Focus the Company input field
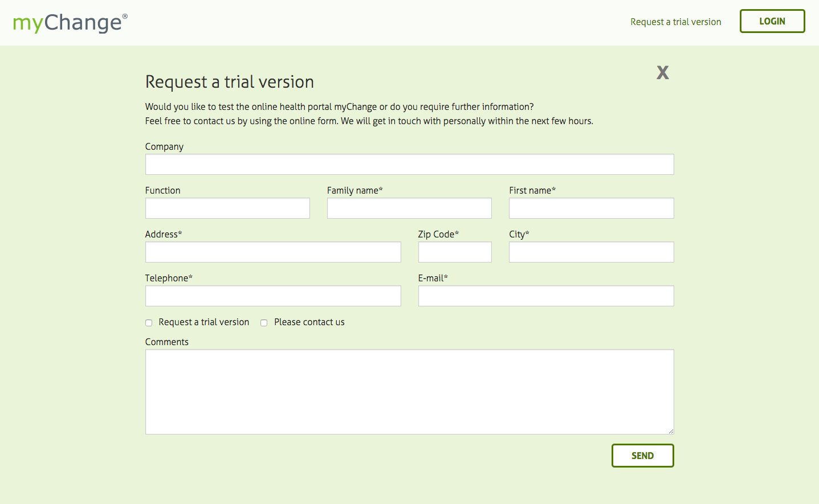Image resolution: width=819 pixels, height=504 pixels. click(x=409, y=165)
